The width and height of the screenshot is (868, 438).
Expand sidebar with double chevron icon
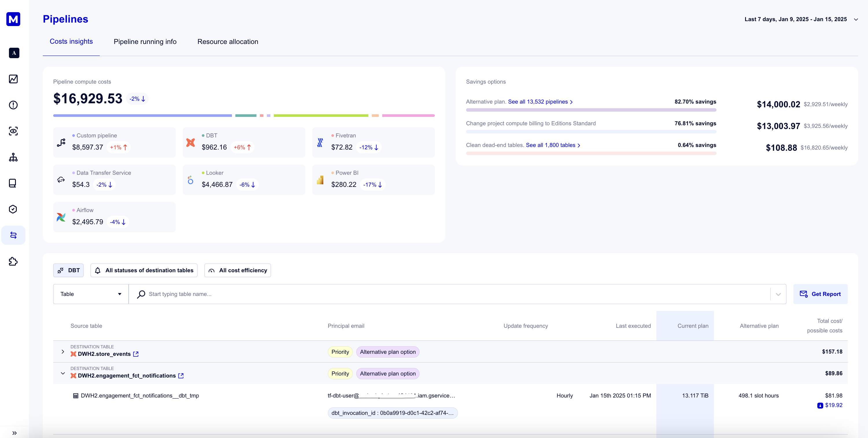click(x=14, y=433)
